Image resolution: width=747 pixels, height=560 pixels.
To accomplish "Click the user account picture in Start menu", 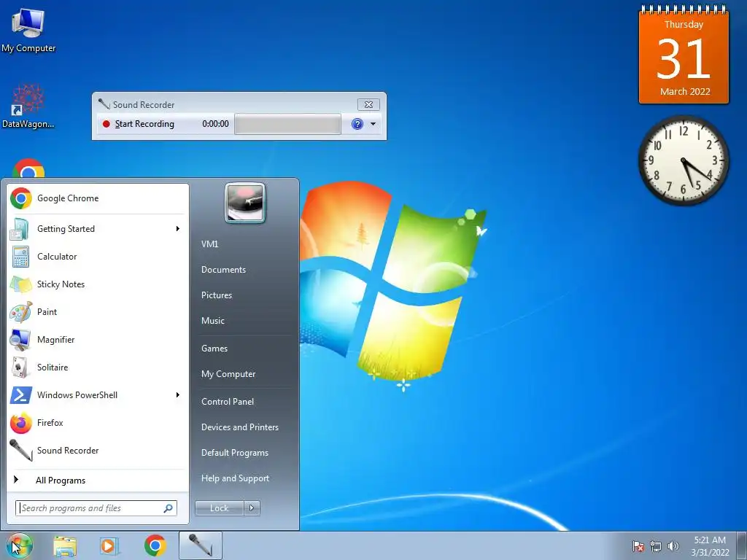I will click(x=245, y=203).
